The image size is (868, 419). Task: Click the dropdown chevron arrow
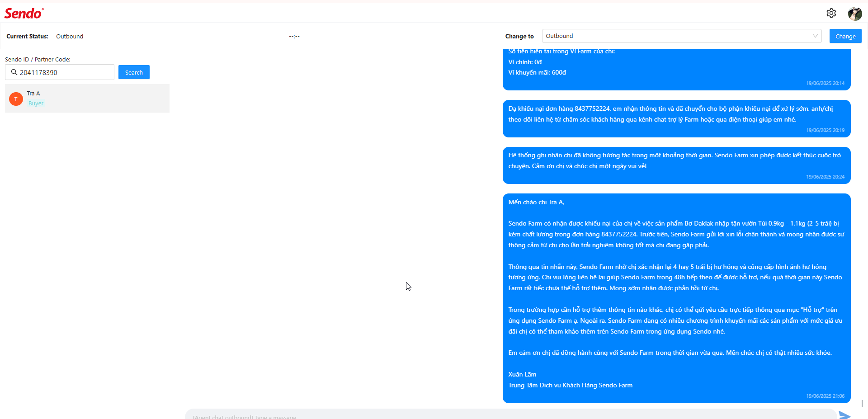(815, 36)
